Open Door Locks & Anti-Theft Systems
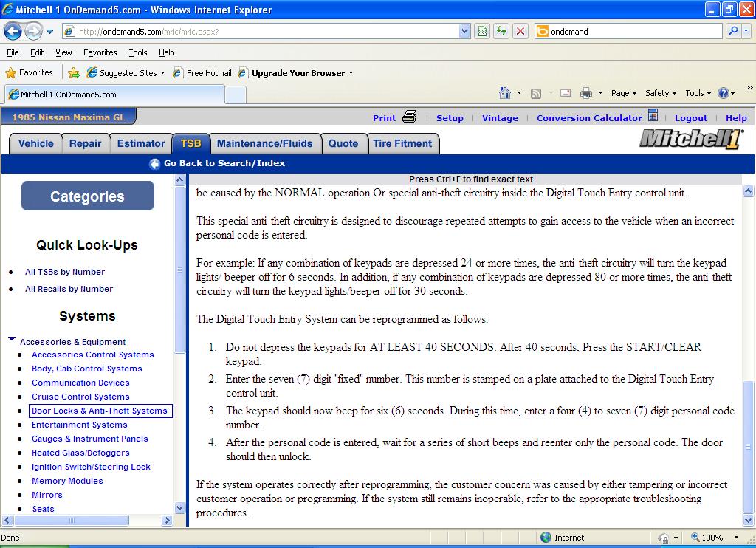756x548 pixels. tap(100, 411)
